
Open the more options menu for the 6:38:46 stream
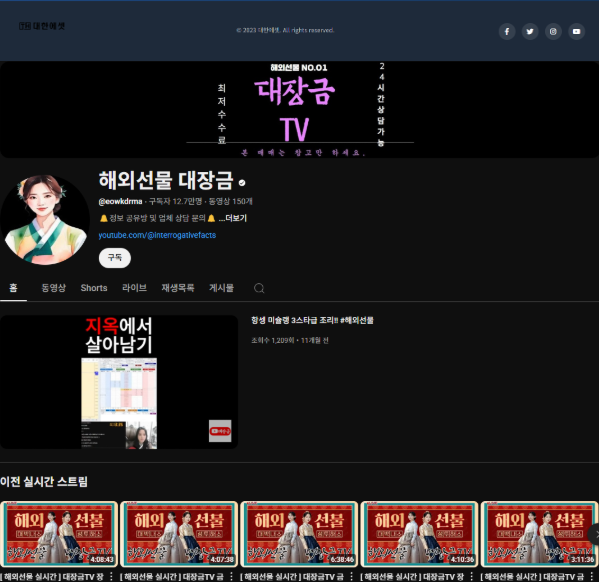(352, 576)
